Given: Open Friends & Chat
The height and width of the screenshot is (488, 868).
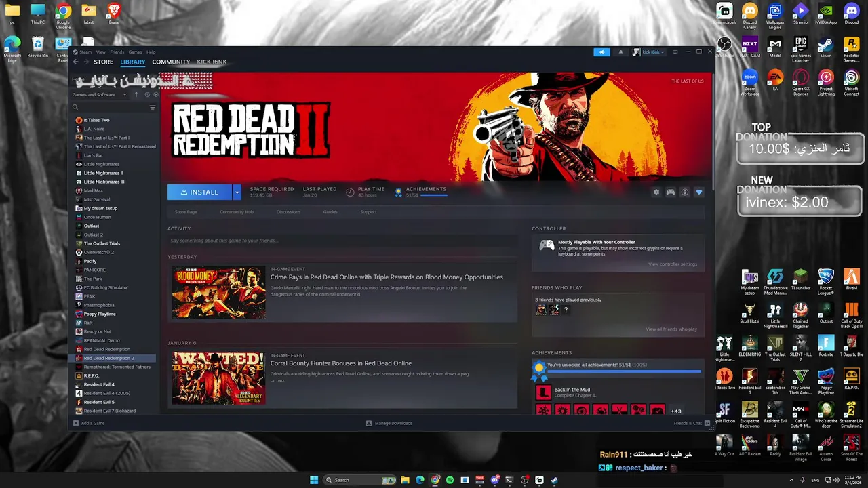Looking at the screenshot, I should (x=692, y=423).
